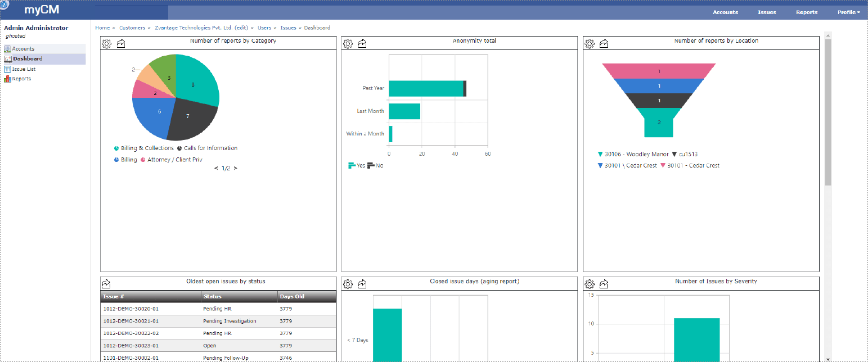Image resolution: width=868 pixels, height=362 pixels.
Task: Open settings gear for Reports by Location
Action: [x=590, y=44]
